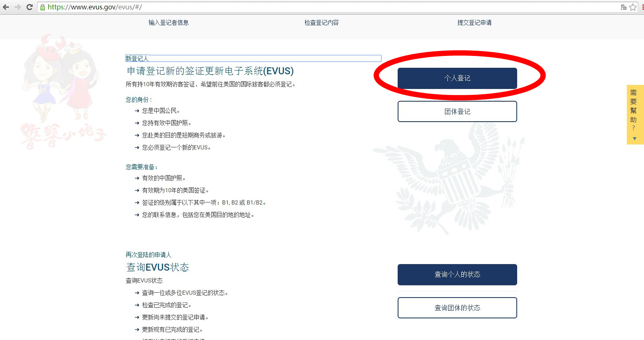
Task: Click the 您需要准备: label
Action: 142,167
